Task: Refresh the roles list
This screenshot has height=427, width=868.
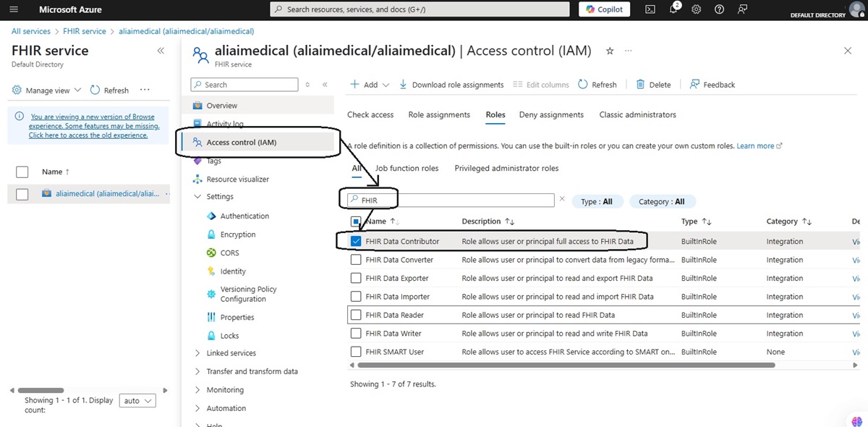Action: [x=597, y=85]
